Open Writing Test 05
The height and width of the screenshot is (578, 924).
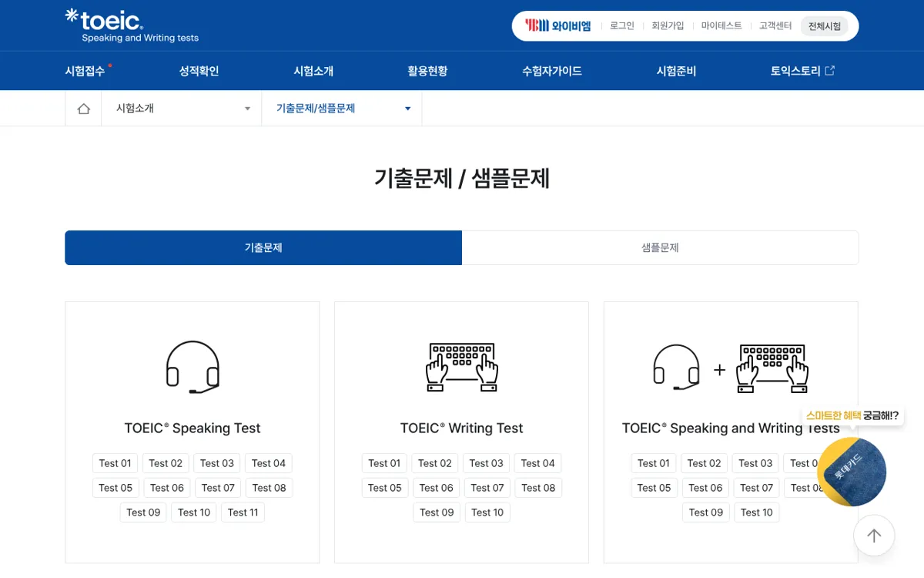click(385, 488)
